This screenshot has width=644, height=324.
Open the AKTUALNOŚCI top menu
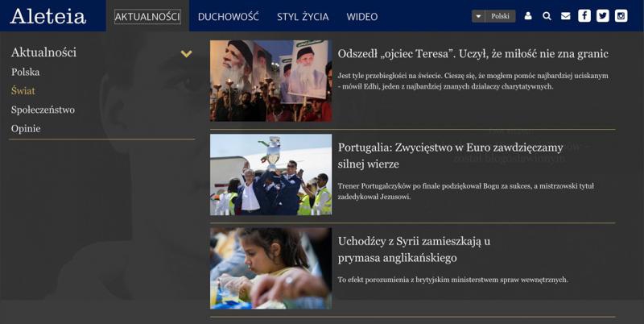tap(147, 17)
